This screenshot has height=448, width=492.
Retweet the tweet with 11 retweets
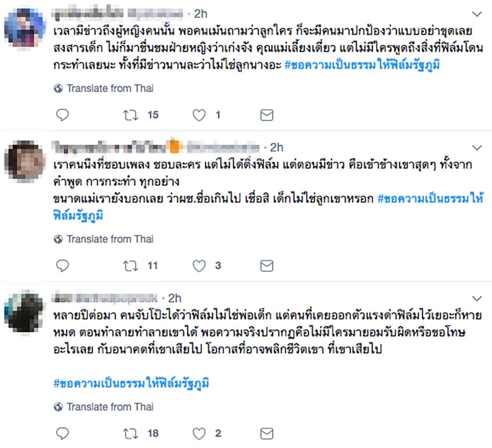pyautogui.click(x=131, y=266)
